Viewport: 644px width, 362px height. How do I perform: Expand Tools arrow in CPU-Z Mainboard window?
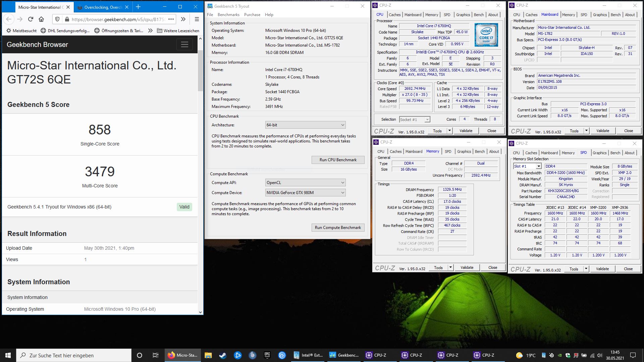click(586, 131)
